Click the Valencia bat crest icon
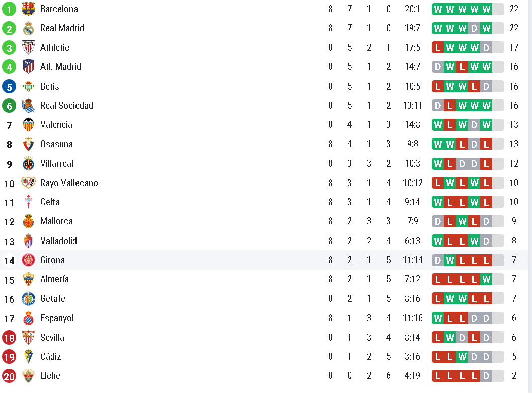 (x=28, y=125)
